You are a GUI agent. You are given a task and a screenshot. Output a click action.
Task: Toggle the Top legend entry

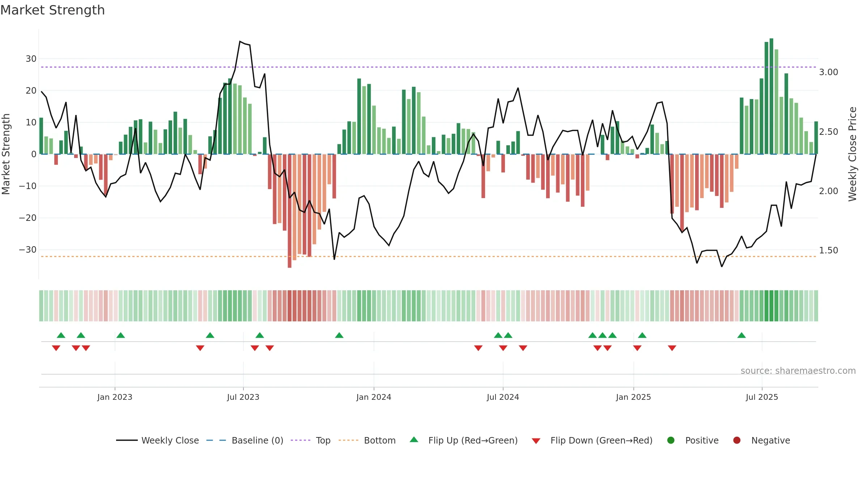tap(310, 440)
